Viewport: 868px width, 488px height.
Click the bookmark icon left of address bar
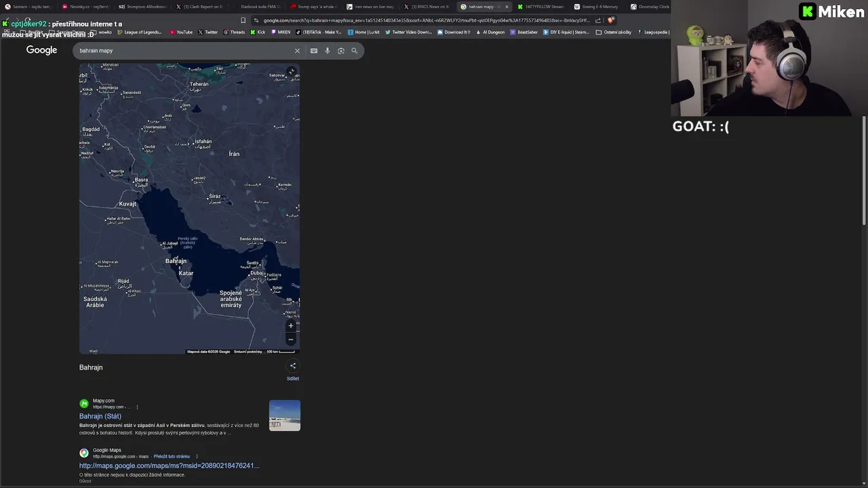click(243, 20)
